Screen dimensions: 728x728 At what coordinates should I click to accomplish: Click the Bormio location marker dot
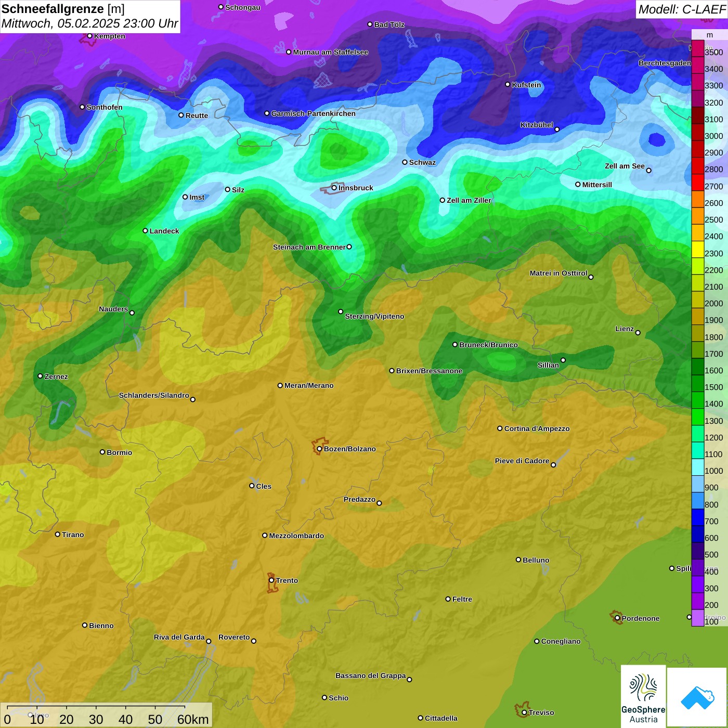pos(102,452)
